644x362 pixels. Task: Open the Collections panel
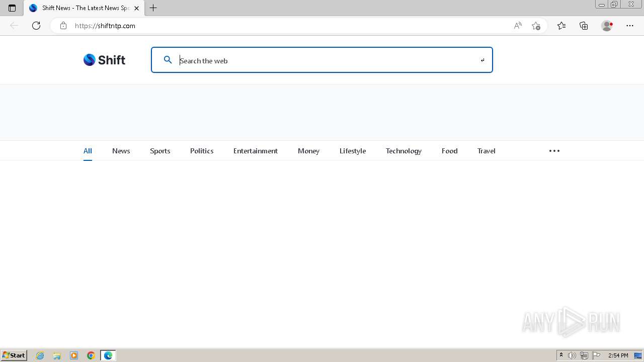(x=584, y=26)
